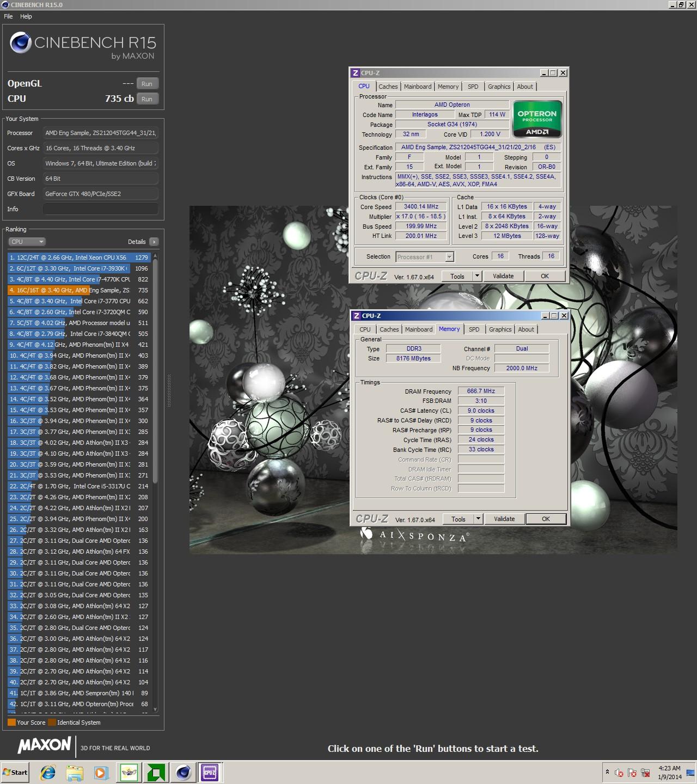This screenshot has width=697, height=784.
Task: Expand Tools dropdown arrow in lower CPU-Z Memory window
Action: (x=479, y=519)
